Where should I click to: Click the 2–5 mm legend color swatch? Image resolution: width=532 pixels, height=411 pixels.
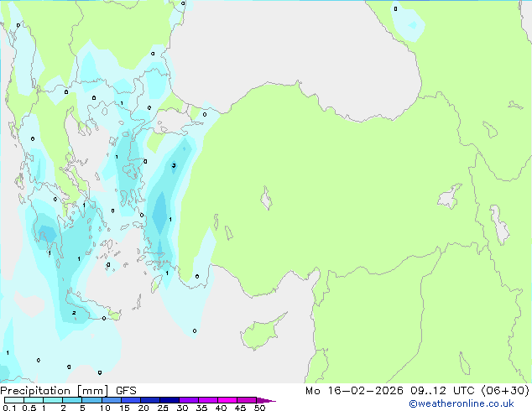tap(72, 400)
